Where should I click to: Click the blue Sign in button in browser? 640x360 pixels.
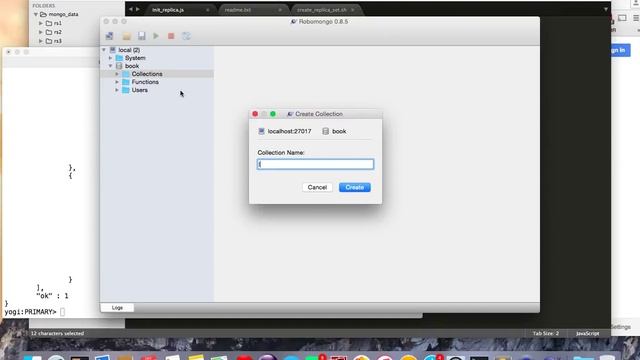click(620, 50)
